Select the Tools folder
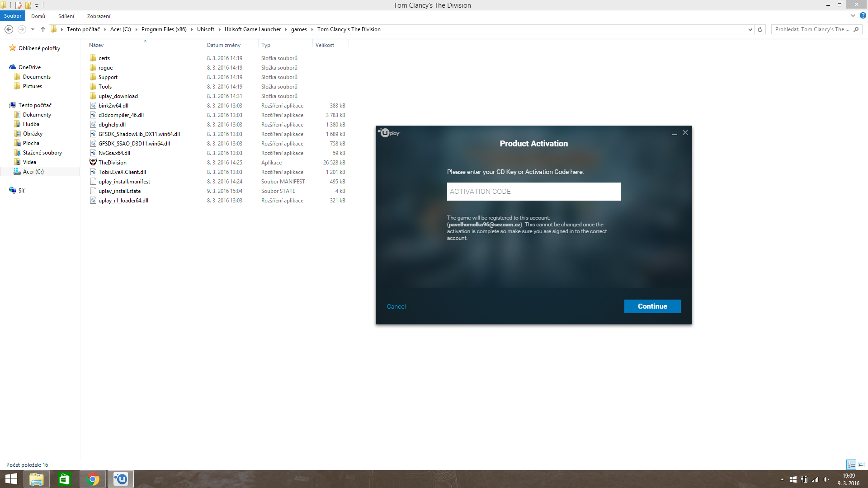Viewport: 868px width, 488px height. pos(105,87)
